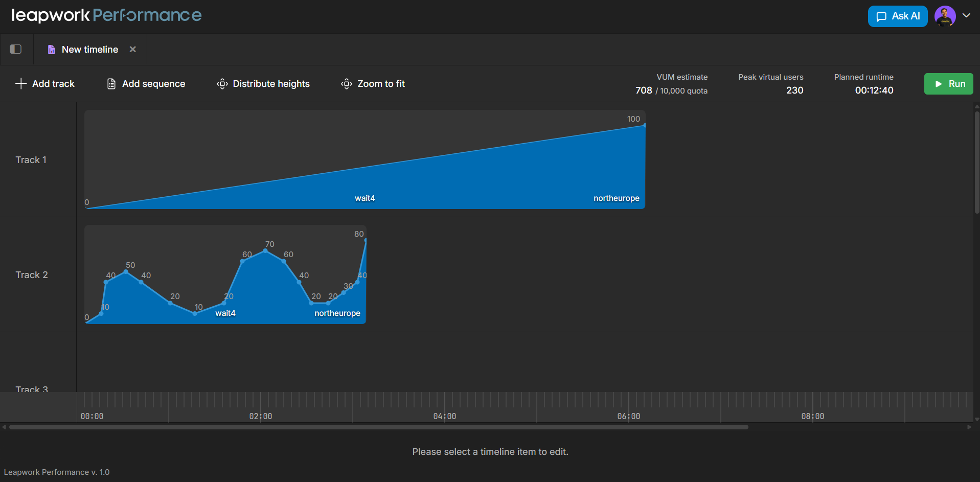Click the Distribute heights icon
Image resolution: width=980 pixels, height=482 pixels.
tap(222, 84)
